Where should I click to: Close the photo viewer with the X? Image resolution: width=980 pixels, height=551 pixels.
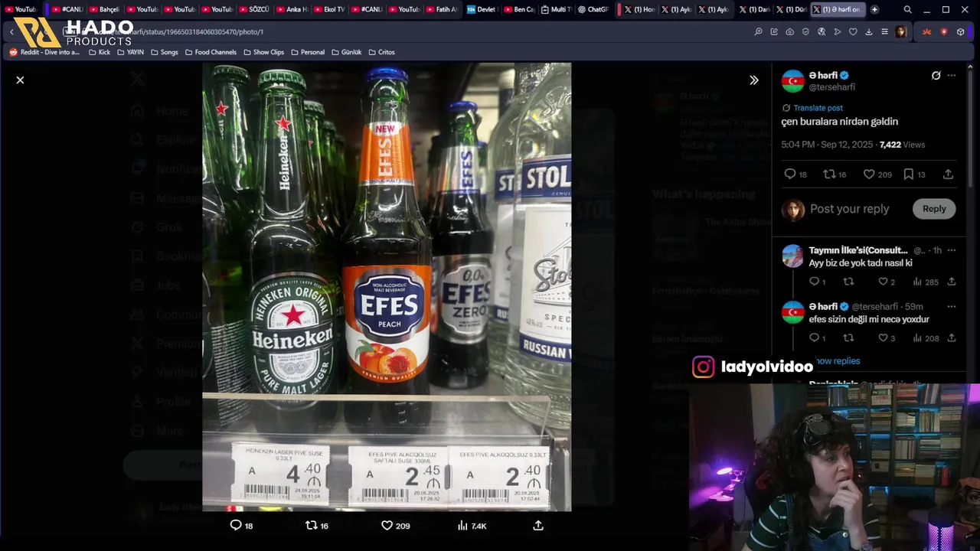(x=20, y=80)
